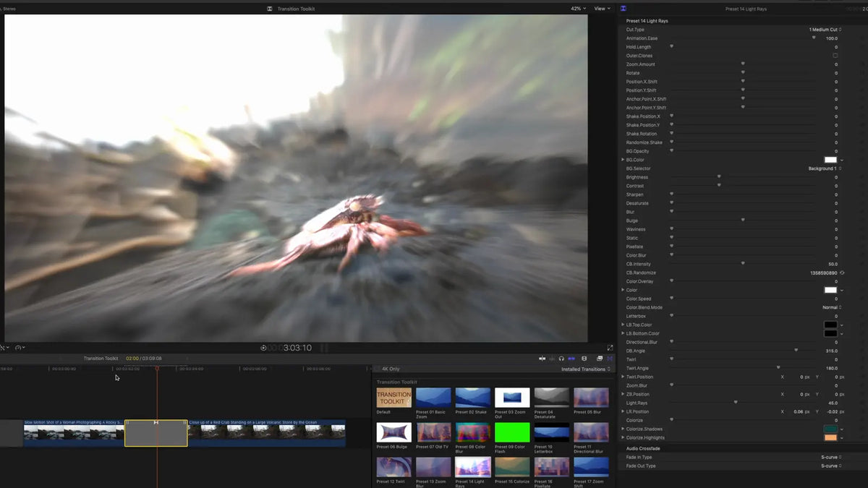Image resolution: width=868 pixels, height=488 pixels.
Task: Select Preset 07 Old TV thumbnail
Action: (x=433, y=432)
